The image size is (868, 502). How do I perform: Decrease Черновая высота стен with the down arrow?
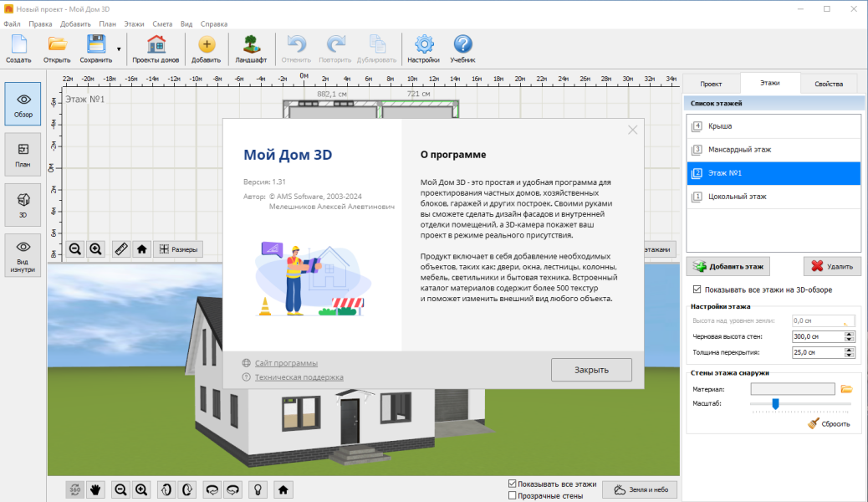click(x=849, y=339)
